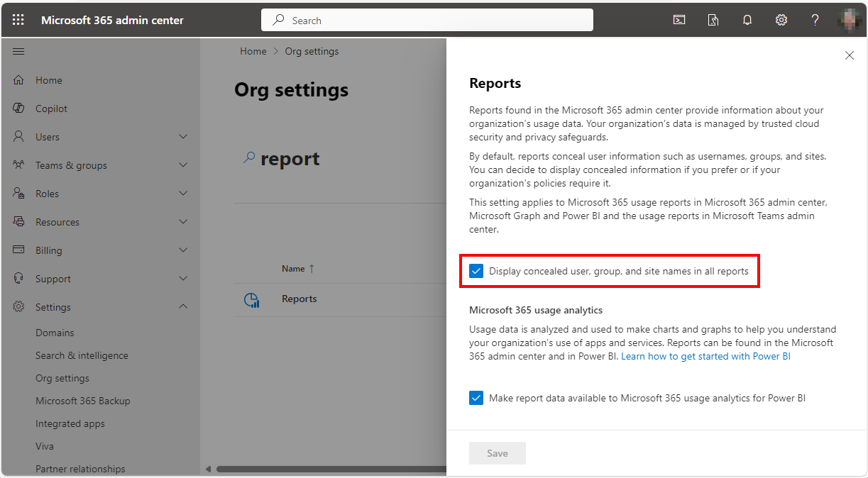Select the Reports chart icon in results
This screenshot has width=868, height=478.
tap(252, 299)
